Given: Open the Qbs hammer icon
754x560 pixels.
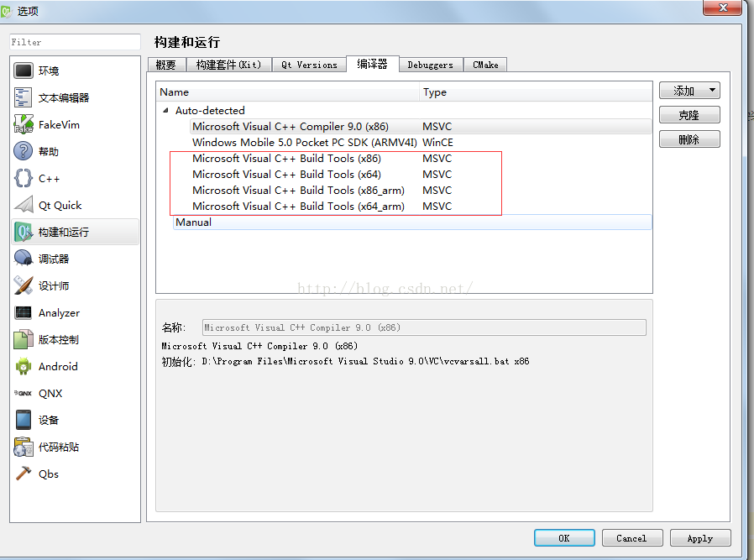Looking at the screenshot, I should (x=23, y=474).
